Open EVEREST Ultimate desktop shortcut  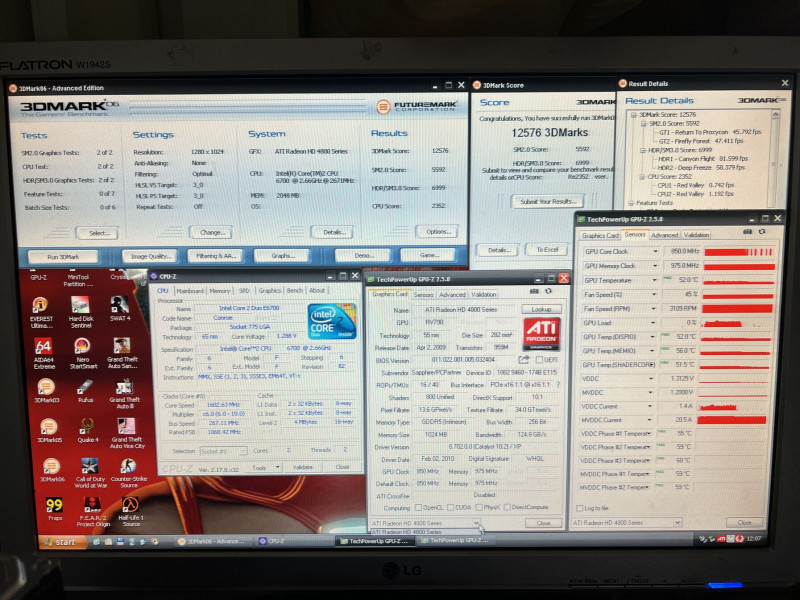(41, 312)
